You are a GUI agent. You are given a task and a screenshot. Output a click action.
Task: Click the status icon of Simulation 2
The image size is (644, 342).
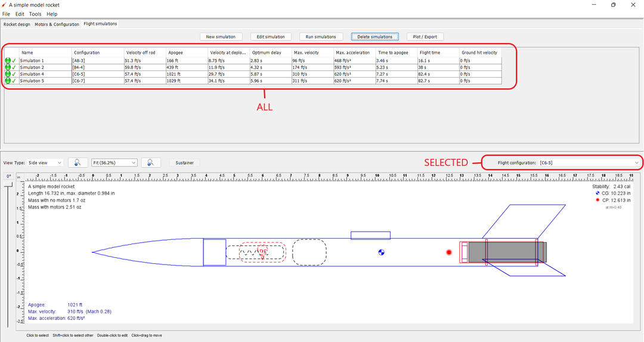[8, 67]
